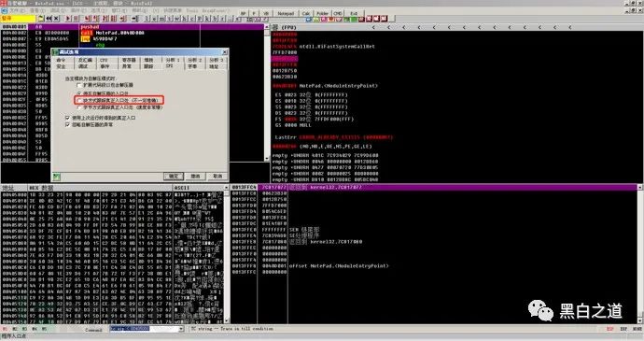
Task: Click the Restart program rewind icon
Action: coord(49,19)
